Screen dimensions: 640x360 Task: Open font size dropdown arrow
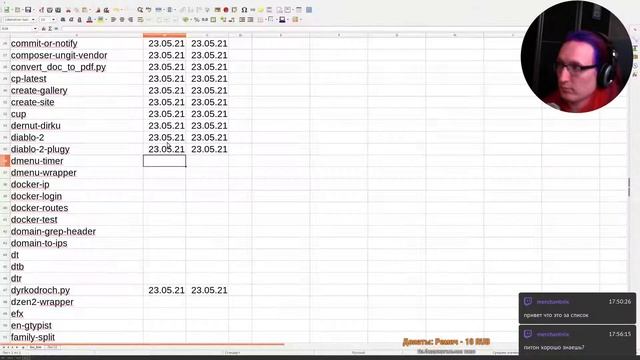pyautogui.click(x=53, y=20)
